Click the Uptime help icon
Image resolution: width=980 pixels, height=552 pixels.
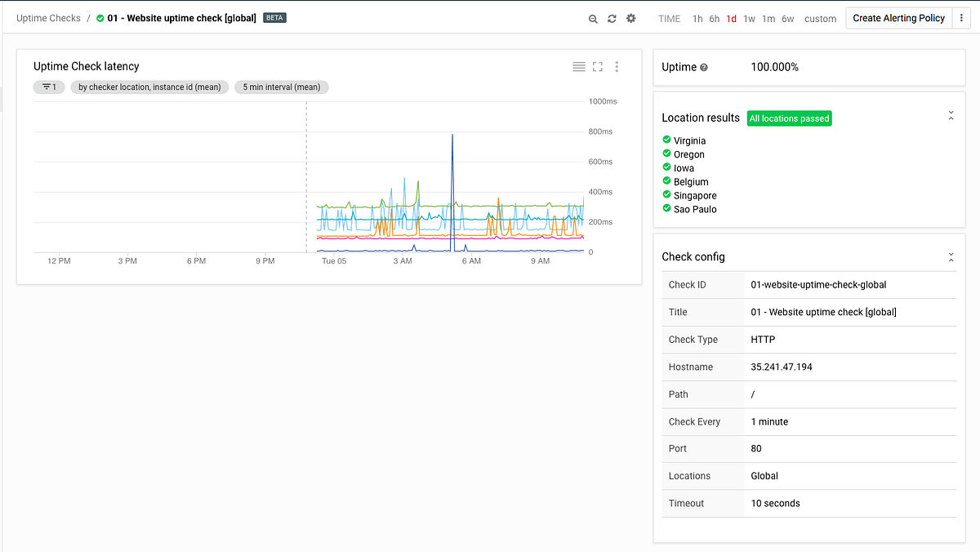tap(705, 67)
